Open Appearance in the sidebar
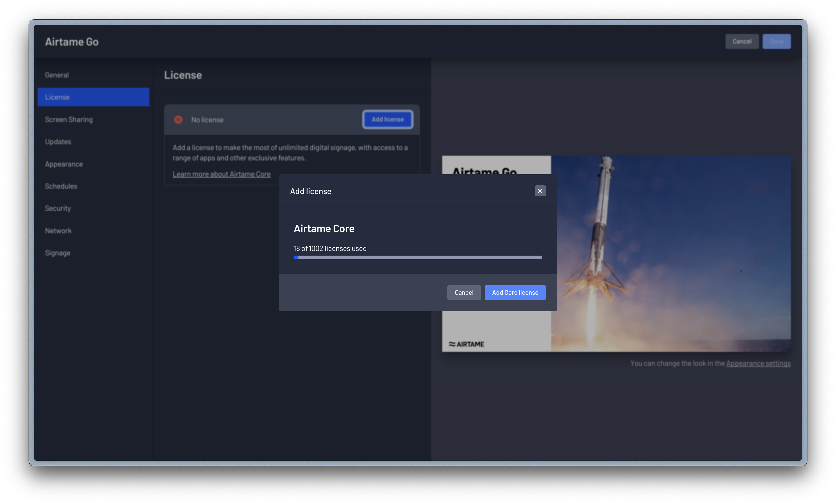Viewport: 836px width, 504px height. [93, 164]
